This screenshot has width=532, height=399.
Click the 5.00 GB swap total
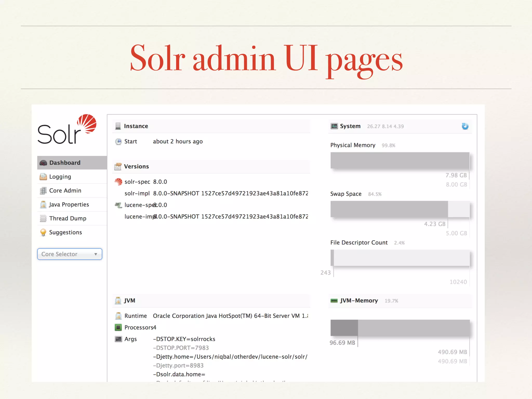tap(456, 233)
